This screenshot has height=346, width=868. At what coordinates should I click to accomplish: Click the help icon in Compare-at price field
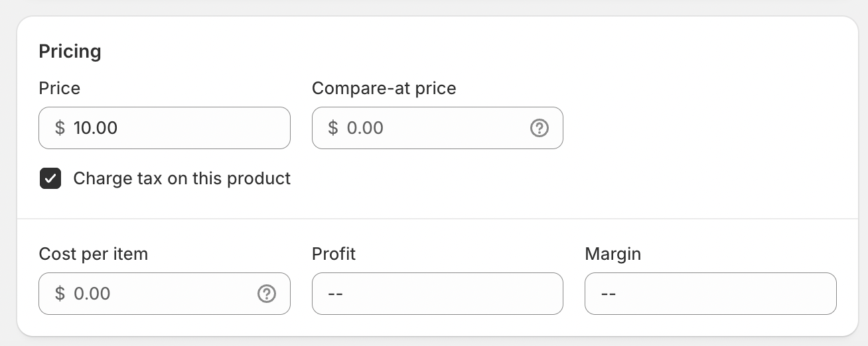click(540, 128)
